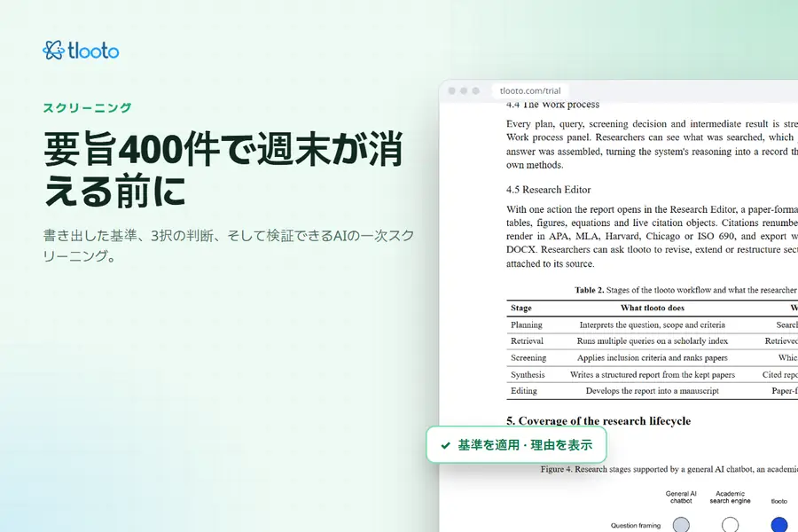Click the スクリーニング green label
Image resolution: width=798 pixels, height=532 pixels.
coord(87,108)
